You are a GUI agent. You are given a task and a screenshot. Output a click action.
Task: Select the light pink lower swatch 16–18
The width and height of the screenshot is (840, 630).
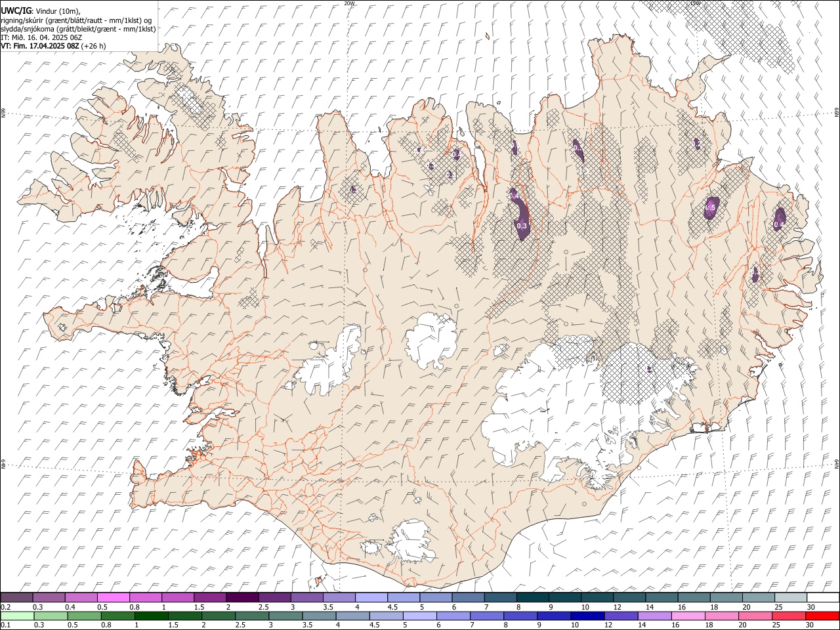687,616
